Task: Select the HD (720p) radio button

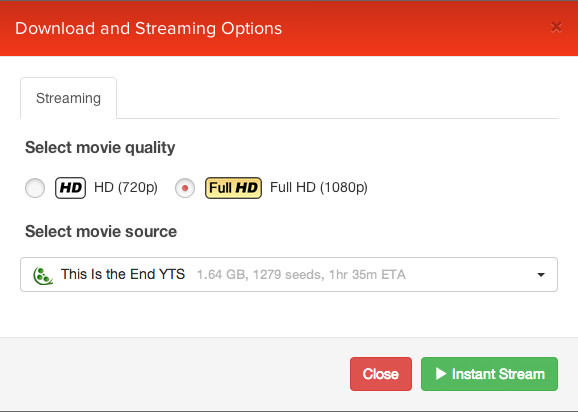Action: click(35, 188)
